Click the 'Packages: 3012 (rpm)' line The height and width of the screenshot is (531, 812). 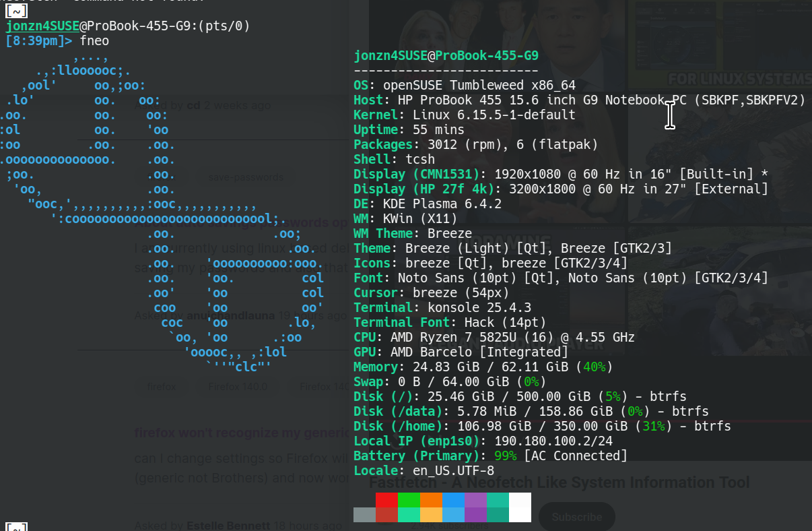tap(475, 145)
